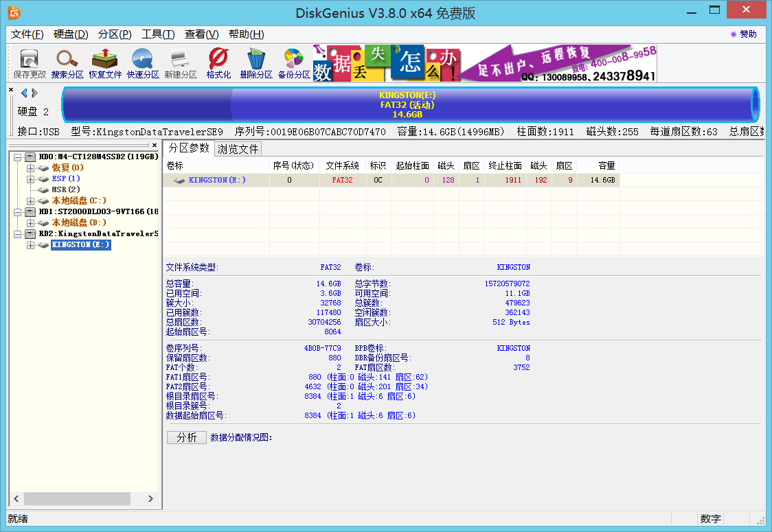772x532 pixels.
Task: Open the 查看(V) menu
Action: tap(201, 34)
